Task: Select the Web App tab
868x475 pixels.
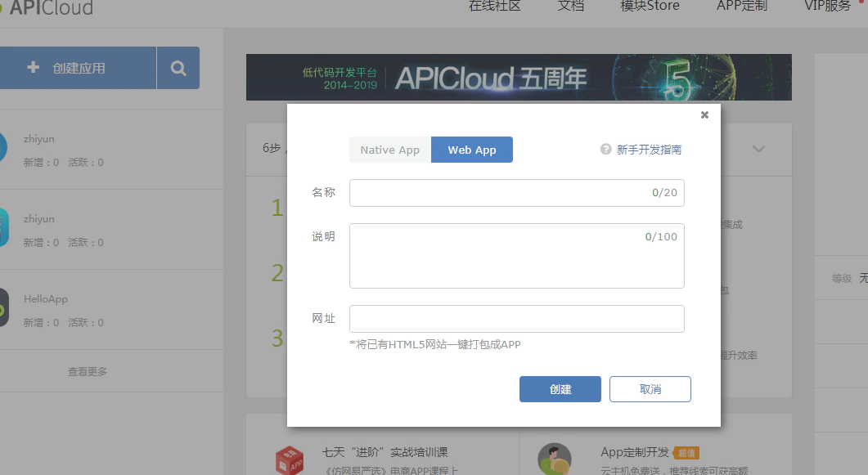Action: click(x=472, y=150)
